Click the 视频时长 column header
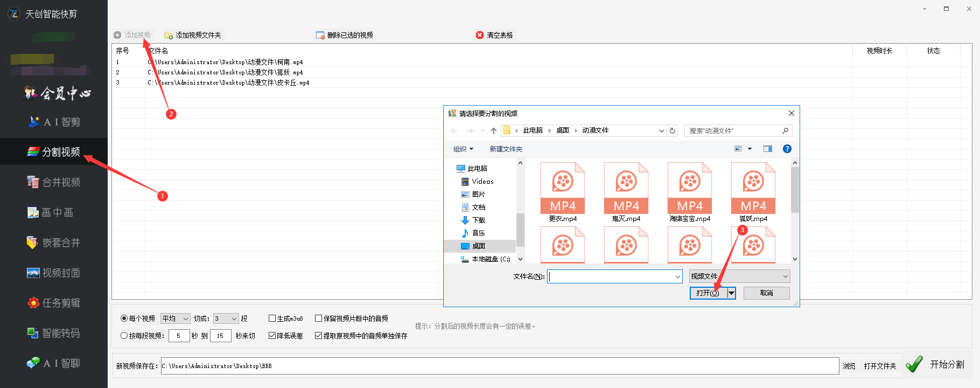Viewport: 980px width, 388px height. coord(879,51)
